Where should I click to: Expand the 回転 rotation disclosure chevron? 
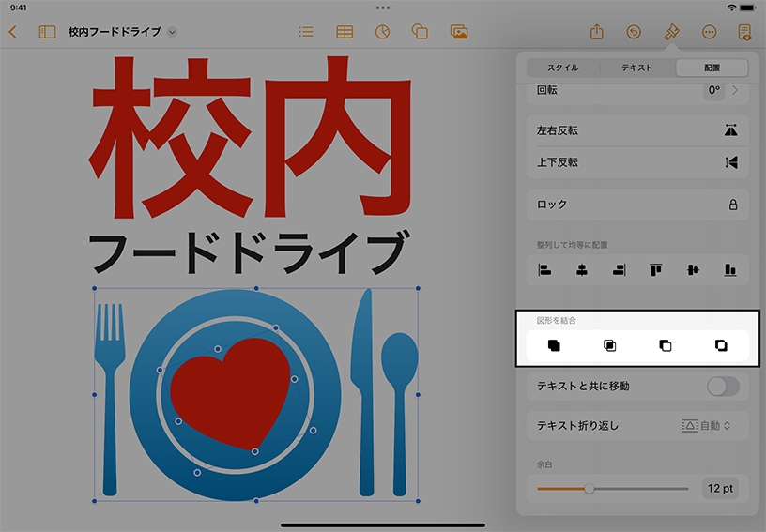click(735, 91)
